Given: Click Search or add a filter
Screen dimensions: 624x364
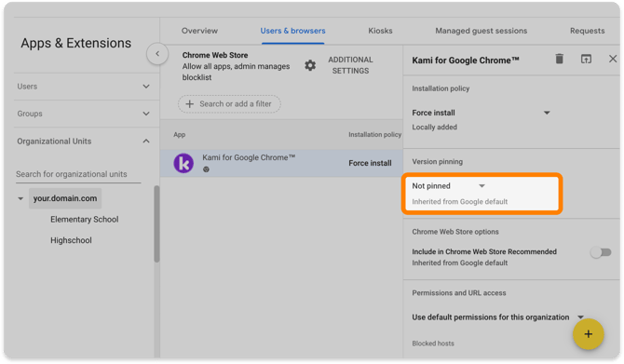Looking at the screenshot, I should click(x=229, y=104).
